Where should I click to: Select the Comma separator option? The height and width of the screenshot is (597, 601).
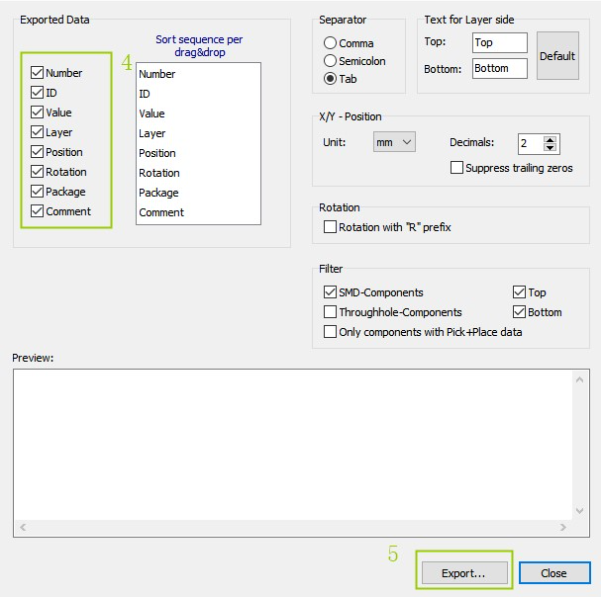(330, 43)
